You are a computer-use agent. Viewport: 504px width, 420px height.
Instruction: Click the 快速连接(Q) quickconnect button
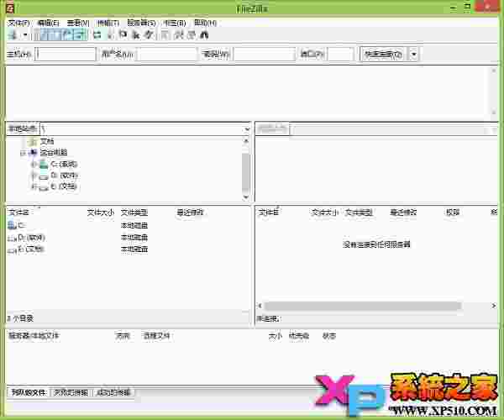click(x=384, y=54)
